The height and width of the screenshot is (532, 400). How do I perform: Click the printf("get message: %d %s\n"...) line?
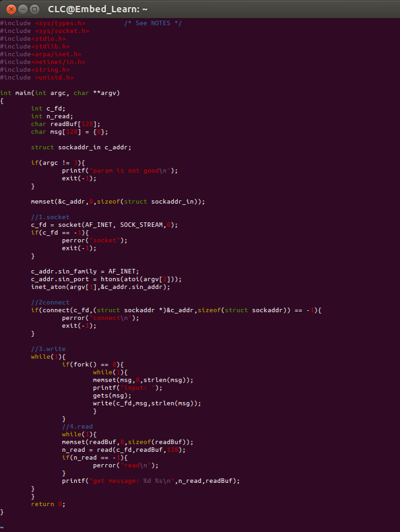[151, 481]
